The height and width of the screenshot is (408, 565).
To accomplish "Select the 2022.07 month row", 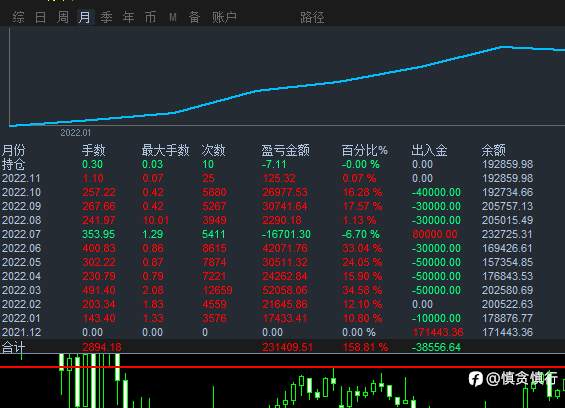I will pyautogui.click(x=267, y=234).
